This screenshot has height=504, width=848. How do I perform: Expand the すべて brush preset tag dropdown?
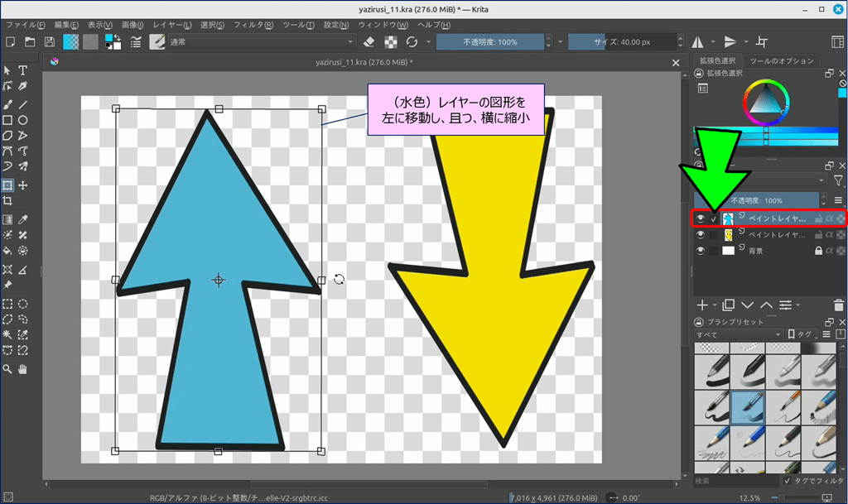[x=739, y=334]
